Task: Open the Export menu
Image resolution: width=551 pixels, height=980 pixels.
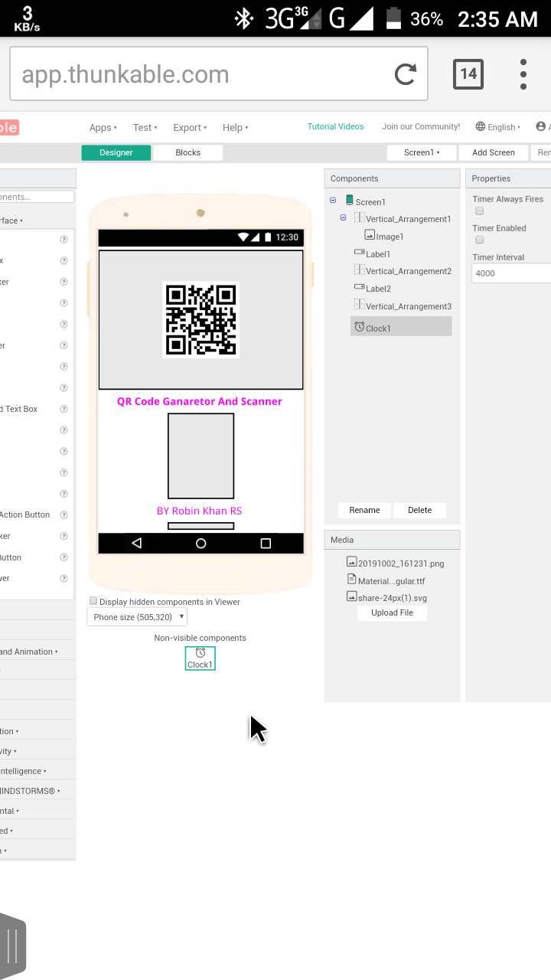Action: [x=190, y=128]
